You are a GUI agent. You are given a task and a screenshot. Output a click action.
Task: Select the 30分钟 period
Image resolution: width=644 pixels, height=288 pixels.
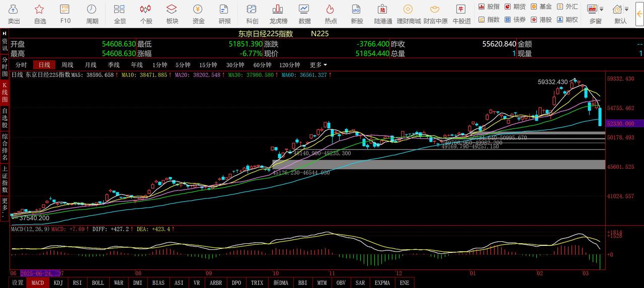(235, 65)
